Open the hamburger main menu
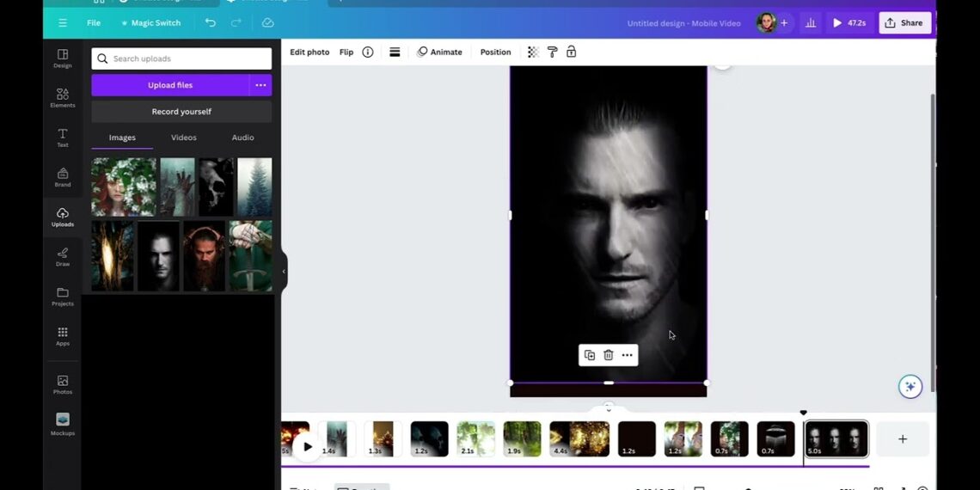The height and width of the screenshot is (490, 980). [63, 23]
